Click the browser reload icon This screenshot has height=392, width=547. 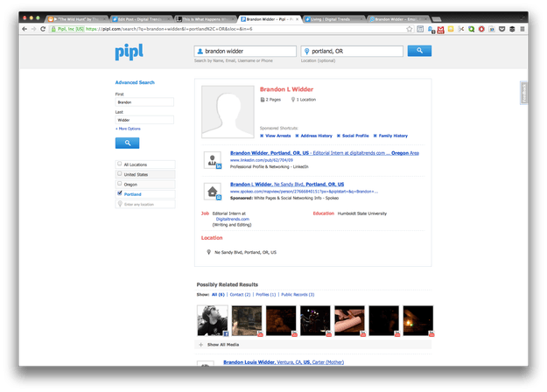[43, 29]
